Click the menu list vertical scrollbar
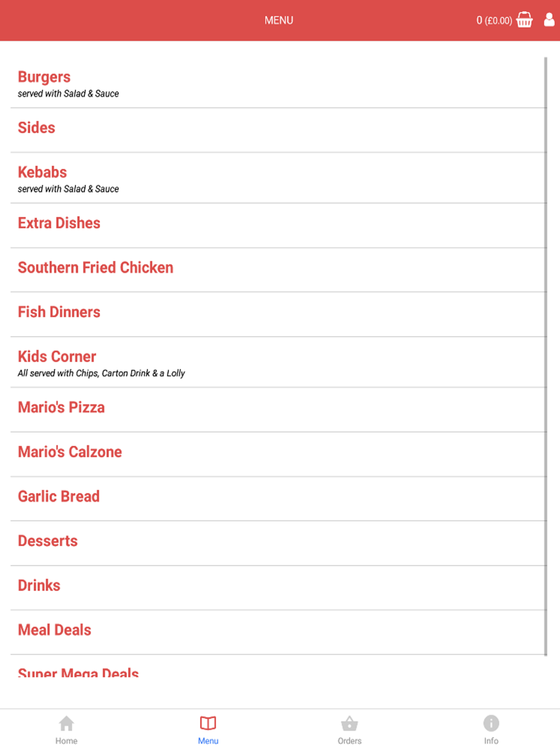 coord(546,356)
